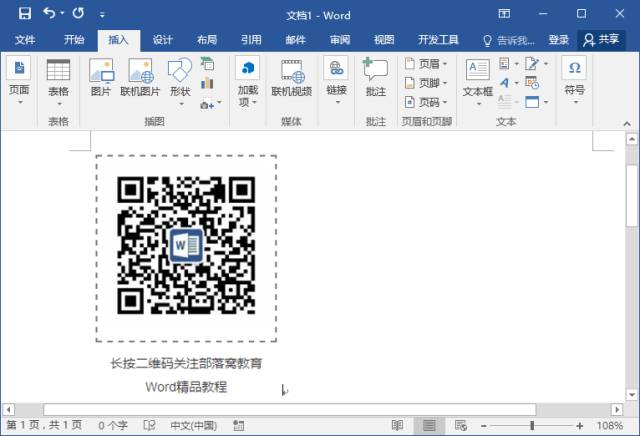Click the QR code image in document

(186, 246)
